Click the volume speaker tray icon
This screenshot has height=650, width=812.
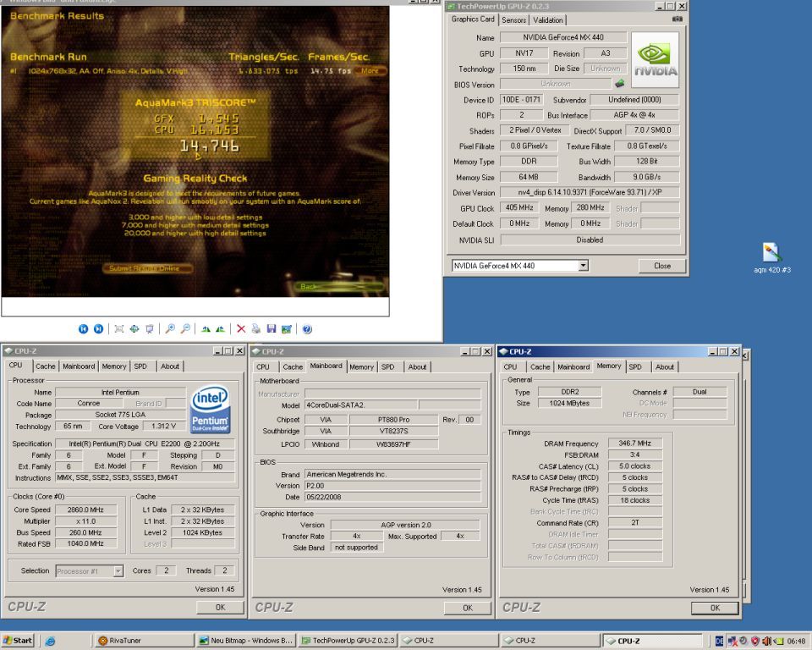(x=766, y=642)
